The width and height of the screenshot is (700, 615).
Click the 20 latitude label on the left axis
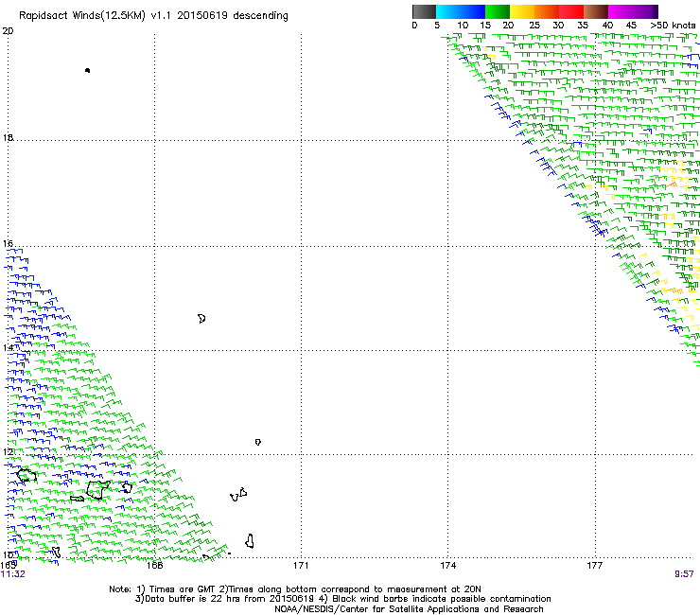click(8, 31)
